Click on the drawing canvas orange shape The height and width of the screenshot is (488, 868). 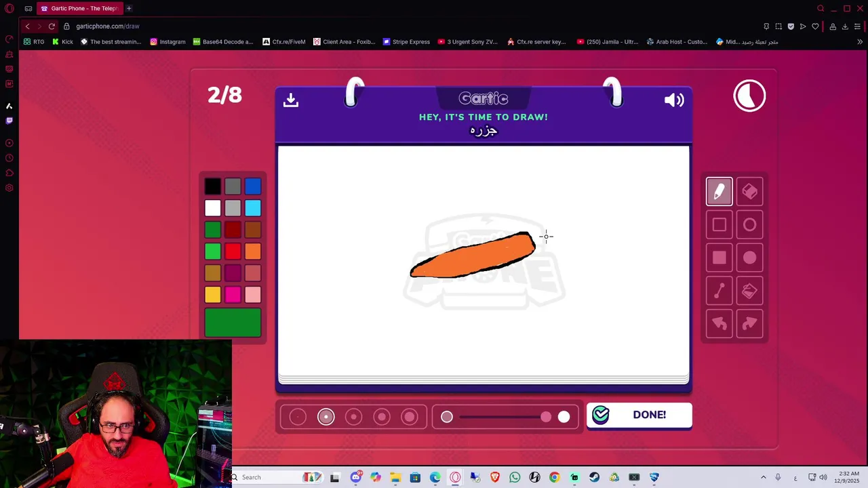coord(473,256)
